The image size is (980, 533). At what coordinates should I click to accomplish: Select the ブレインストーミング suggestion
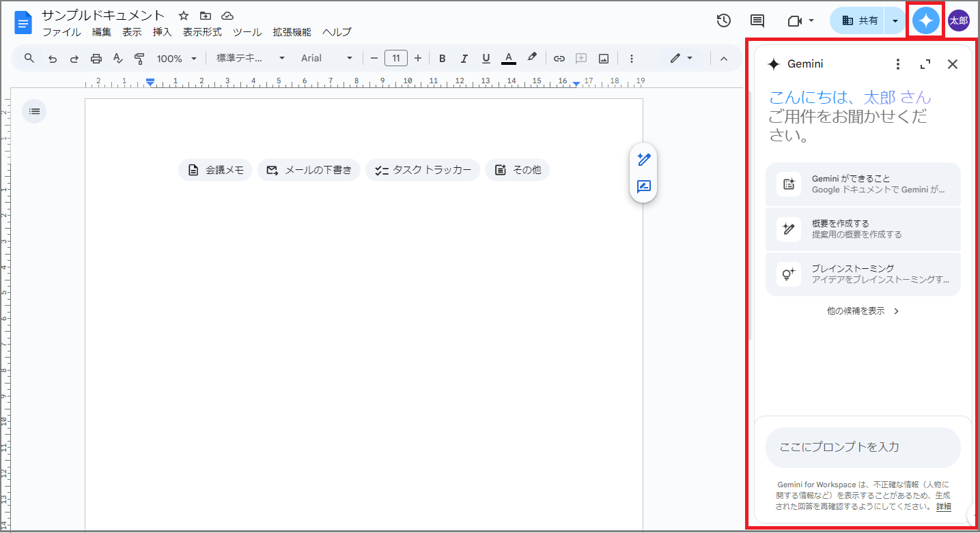[x=863, y=274]
